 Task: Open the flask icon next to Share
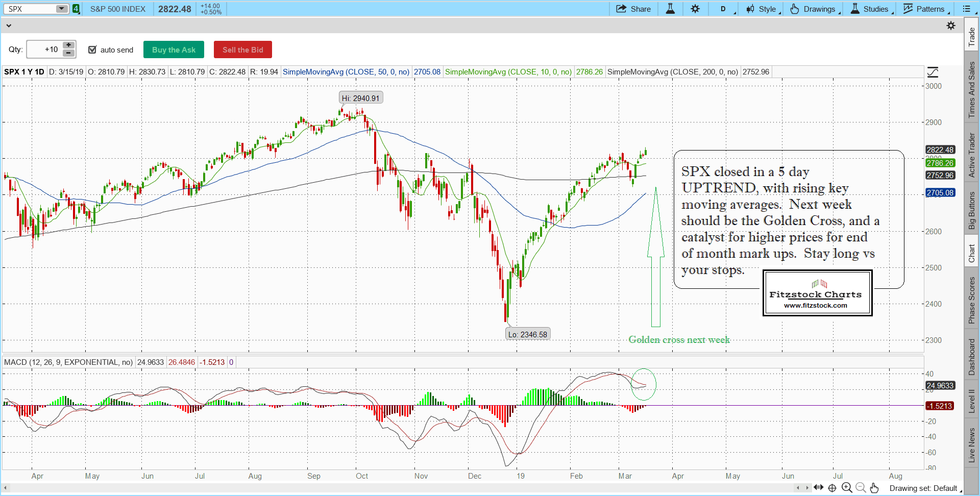[x=670, y=9]
